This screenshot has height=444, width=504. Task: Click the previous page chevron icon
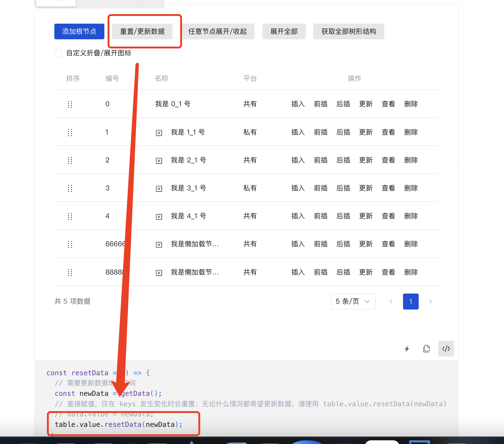click(x=391, y=302)
